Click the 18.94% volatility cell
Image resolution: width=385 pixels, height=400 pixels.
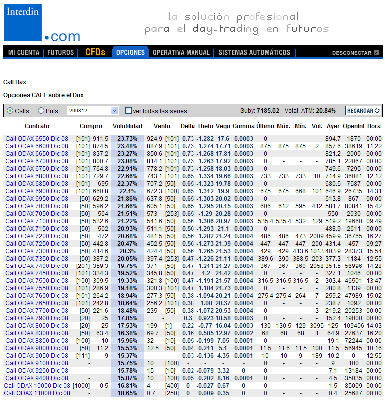(x=127, y=296)
